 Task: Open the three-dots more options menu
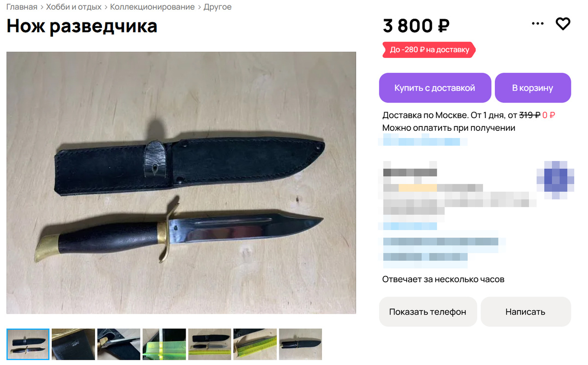(x=538, y=24)
